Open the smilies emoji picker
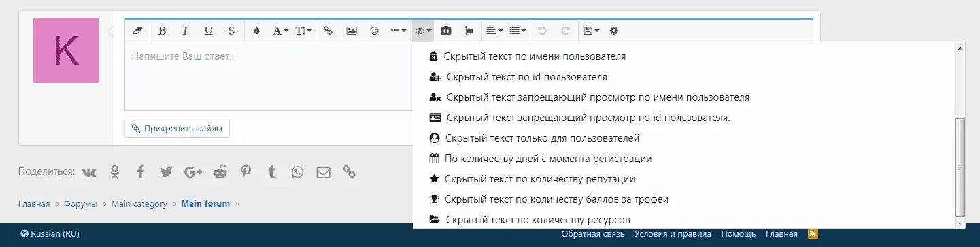This screenshot has width=980, height=247. click(x=374, y=31)
